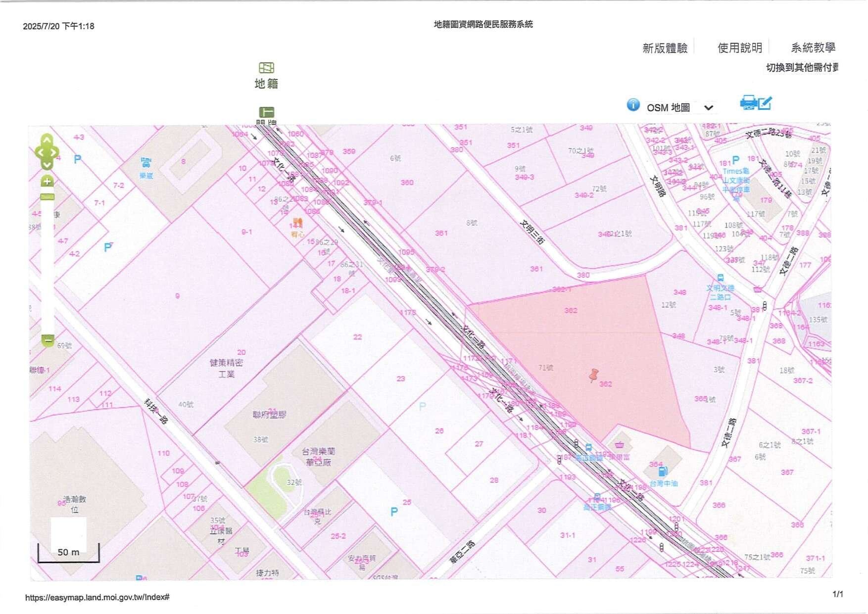The width and height of the screenshot is (868, 614).
Task: Click the blue info icon beside OSM 地圖
Action: 633,105
